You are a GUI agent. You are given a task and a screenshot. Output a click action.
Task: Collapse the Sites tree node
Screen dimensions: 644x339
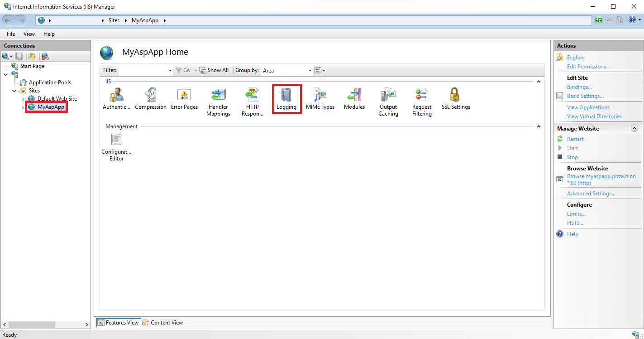tap(14, 91)
